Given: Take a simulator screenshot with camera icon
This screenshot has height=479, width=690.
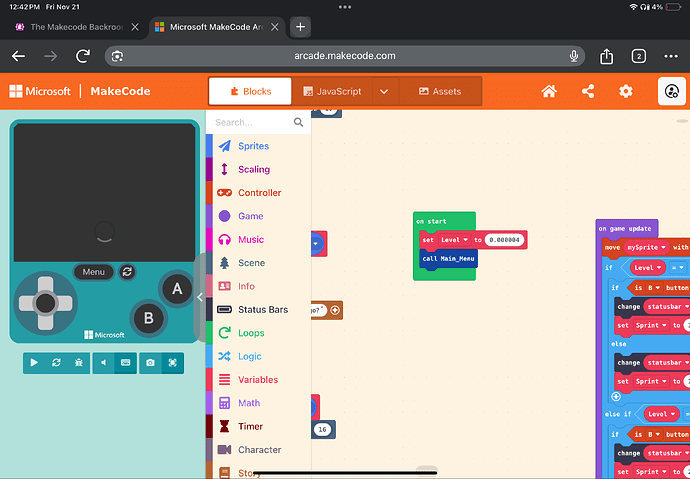Looking at the screenshot, I should point(150,363).
